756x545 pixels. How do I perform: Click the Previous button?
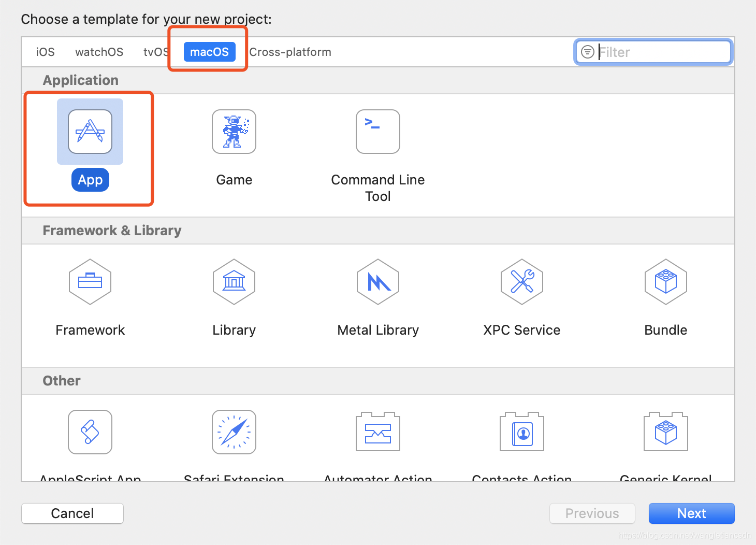(592, 513)
